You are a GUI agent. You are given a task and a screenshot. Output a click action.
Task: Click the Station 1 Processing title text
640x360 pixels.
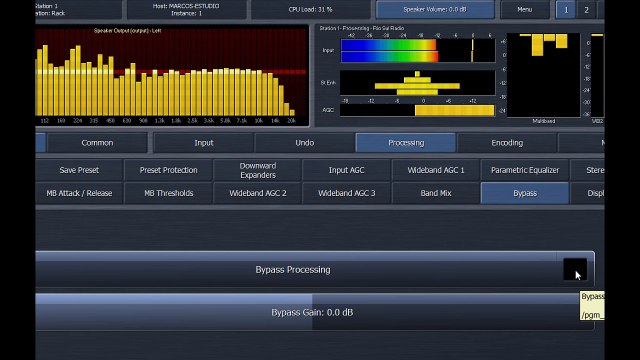point(362,28)
